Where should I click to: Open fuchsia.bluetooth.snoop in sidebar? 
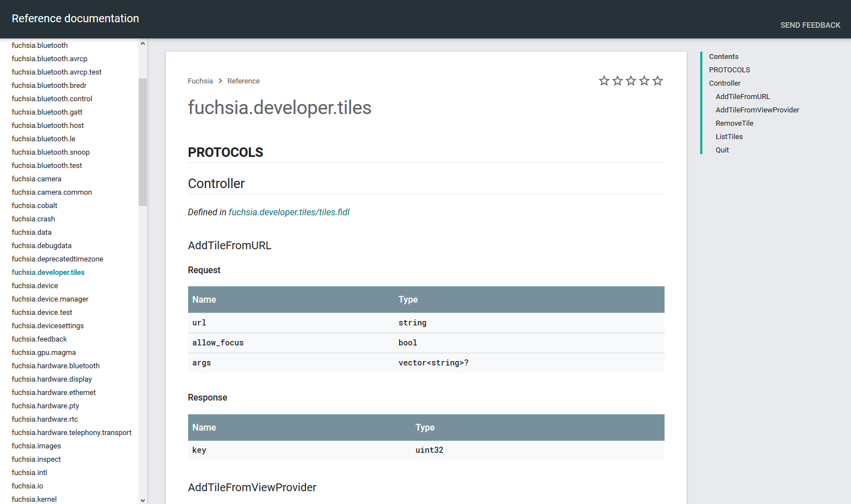[x=51, y=152]
